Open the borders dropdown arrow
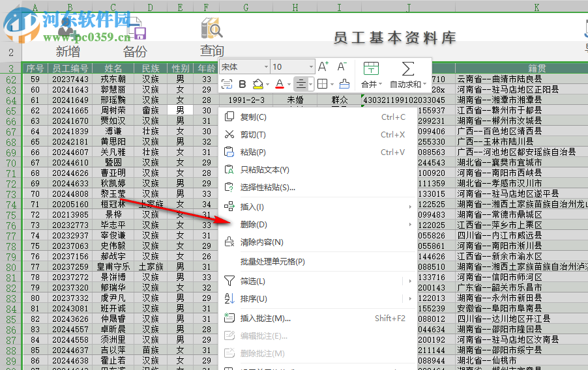The image size is (588, 370). tap(332, 85)
